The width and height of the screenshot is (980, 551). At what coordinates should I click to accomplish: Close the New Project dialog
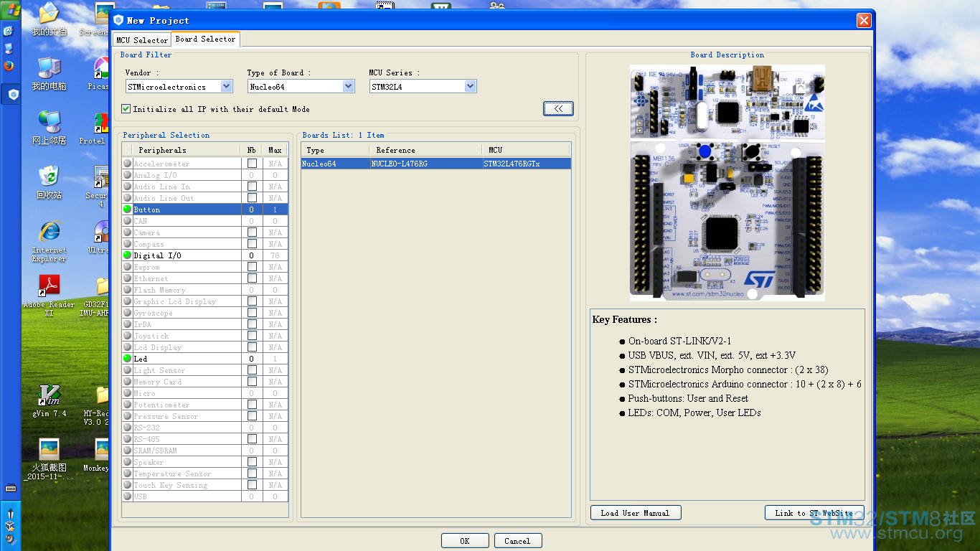point(864,21)
